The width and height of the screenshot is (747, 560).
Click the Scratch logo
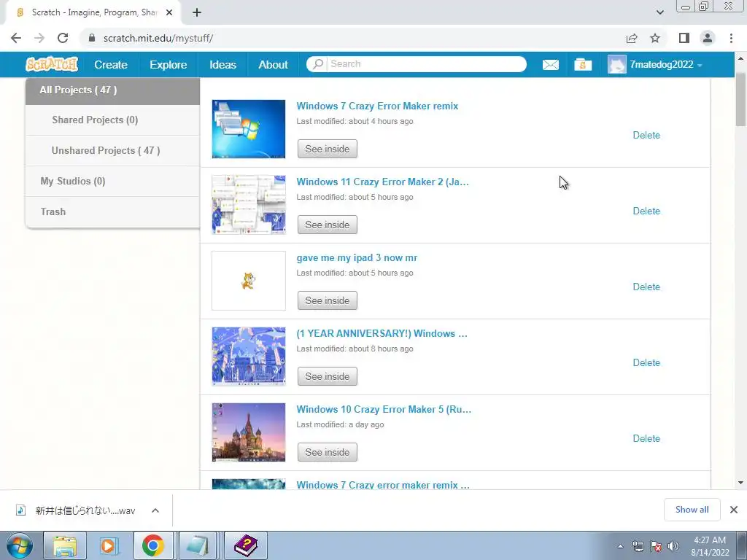[52, 64]
